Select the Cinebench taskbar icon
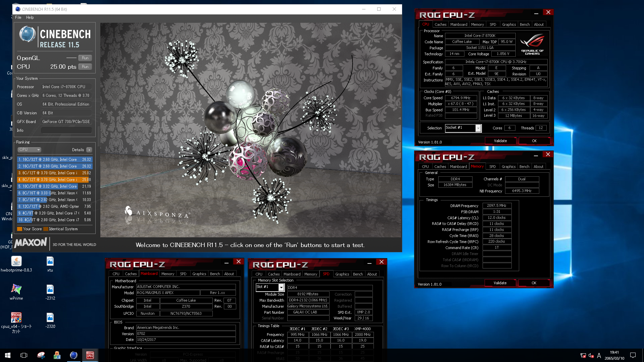Image resolution: width=644 pixels, height=362 pixels. [73, 355]
